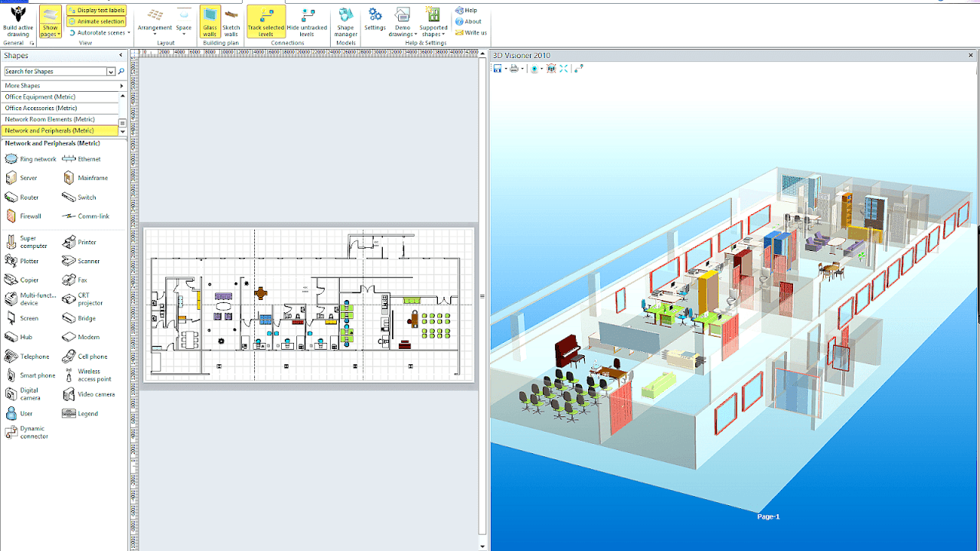Viewport: 980px width, 551px height.
Task: Open camera view dropdown arrow in 3D Visioner
Action: coord(541,69)
